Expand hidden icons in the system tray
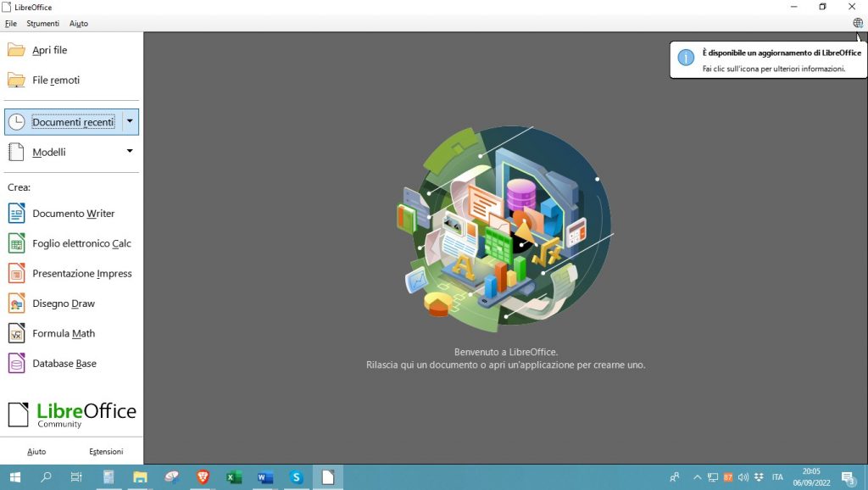This screenshot has width=868, height=490. pyautogui.click(x=697, y=476)
